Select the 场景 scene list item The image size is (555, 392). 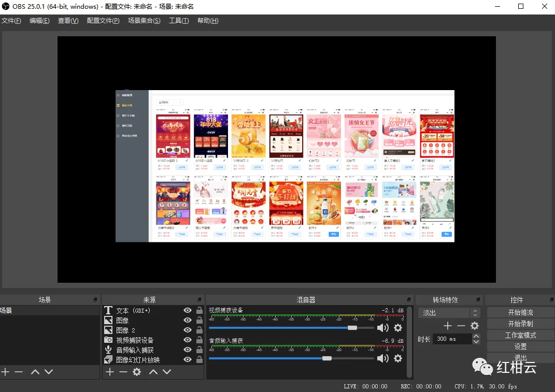click(x=50, y=310)
